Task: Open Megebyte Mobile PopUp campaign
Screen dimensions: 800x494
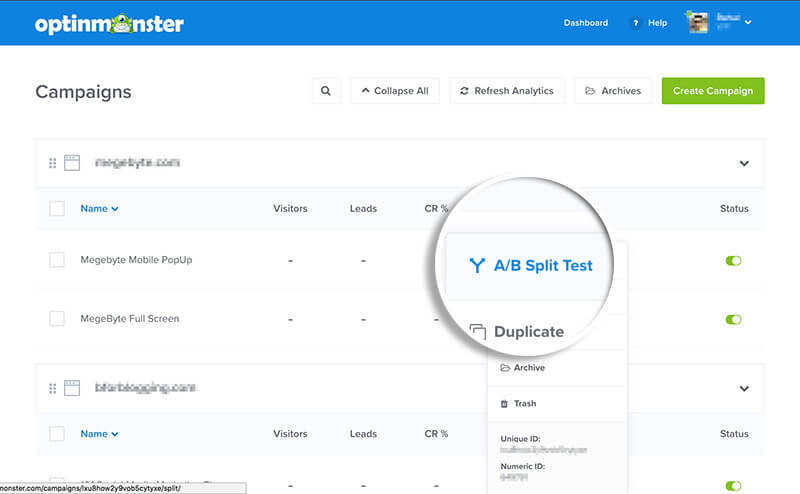Action: pos(136,260)
